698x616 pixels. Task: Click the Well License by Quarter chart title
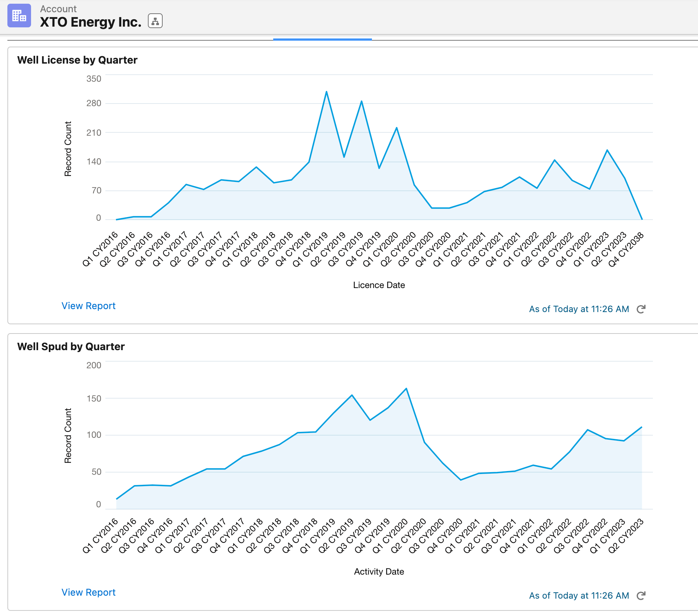(x=77, y=60)
